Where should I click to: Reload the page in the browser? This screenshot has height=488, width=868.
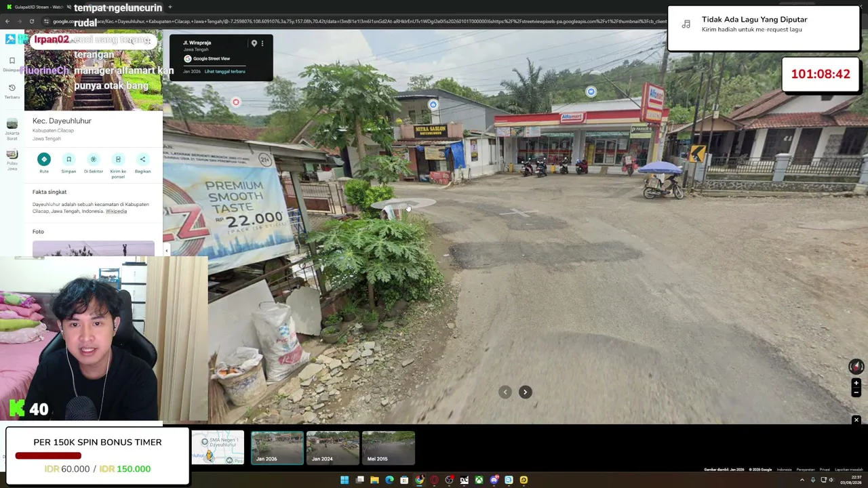pyautogui.click(x=32, y=21)
